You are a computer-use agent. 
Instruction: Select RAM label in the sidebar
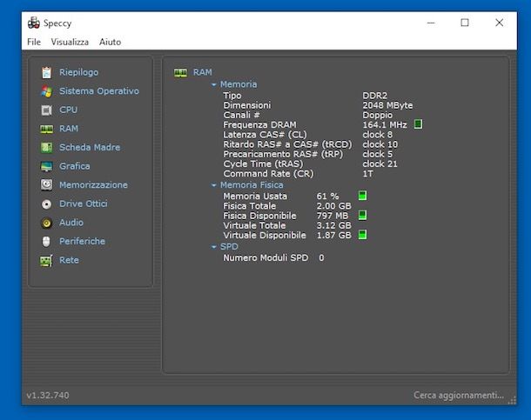point(69,129)
